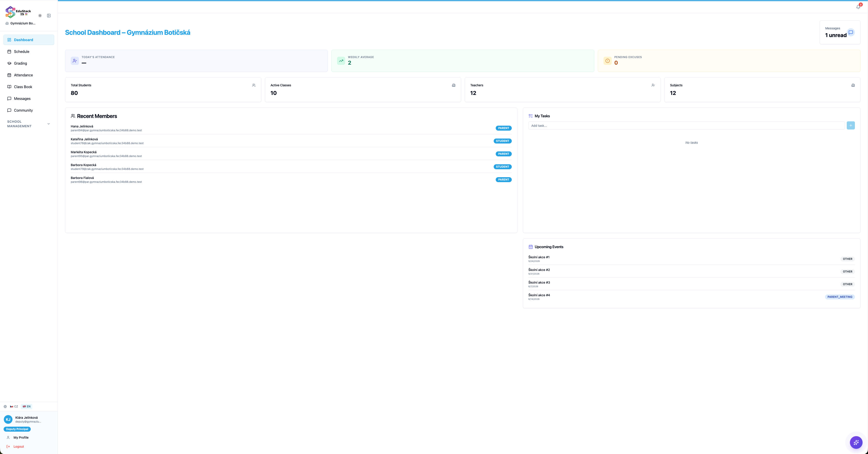Click the notification bell icon
Screen dimensions: 868x454
point(858,7)
